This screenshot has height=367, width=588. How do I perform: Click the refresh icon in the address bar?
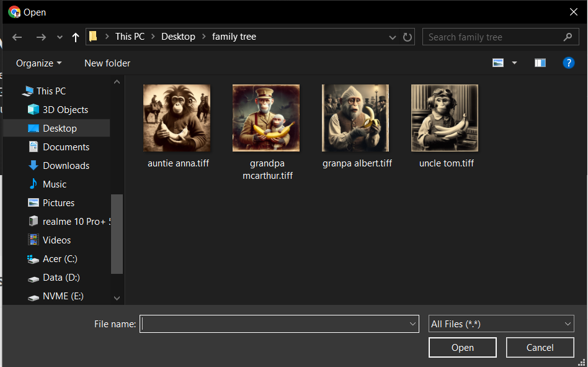(408, 37)
